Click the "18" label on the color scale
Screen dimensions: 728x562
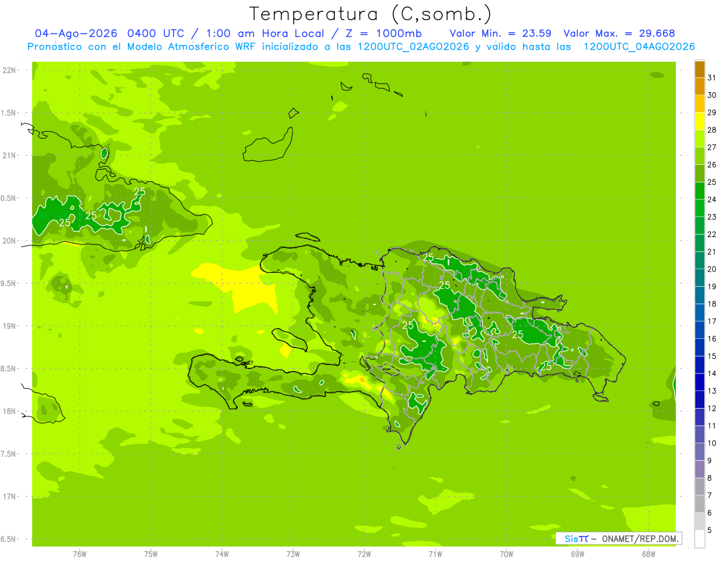click(712, 304)
